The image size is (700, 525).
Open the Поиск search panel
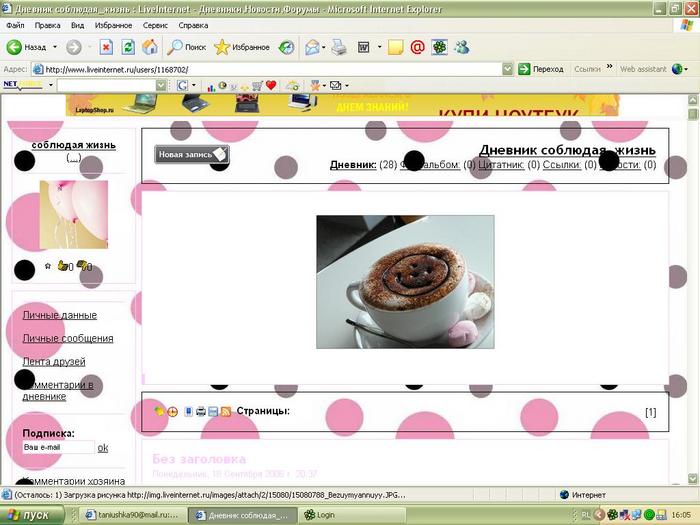click(x=187, y=47)
